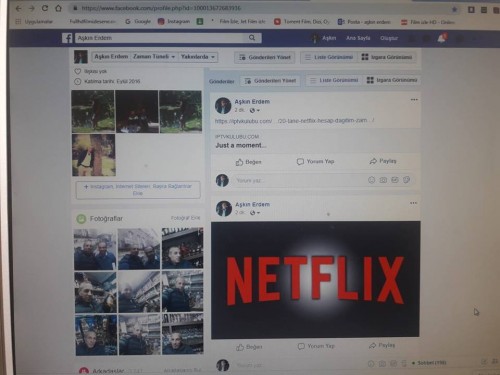Viewport: 500px width, 375px height.
Task: Open the iptvkulubu.com URL in the first post
Action: (294, 121)
